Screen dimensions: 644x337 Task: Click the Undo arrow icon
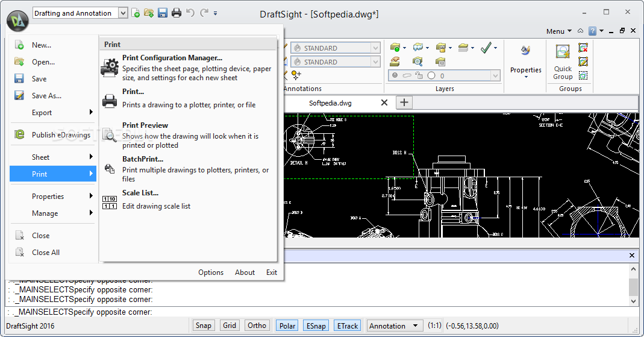190,13
